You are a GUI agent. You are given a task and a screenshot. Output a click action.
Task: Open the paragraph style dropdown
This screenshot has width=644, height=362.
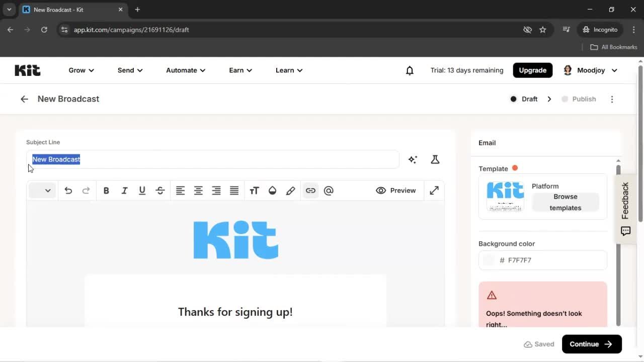click(42, 191)
